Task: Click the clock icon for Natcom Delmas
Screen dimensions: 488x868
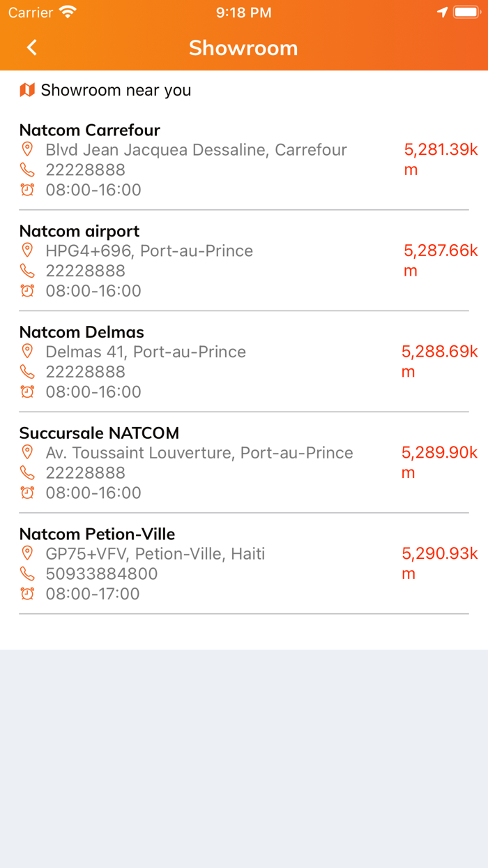Action: 28,391
